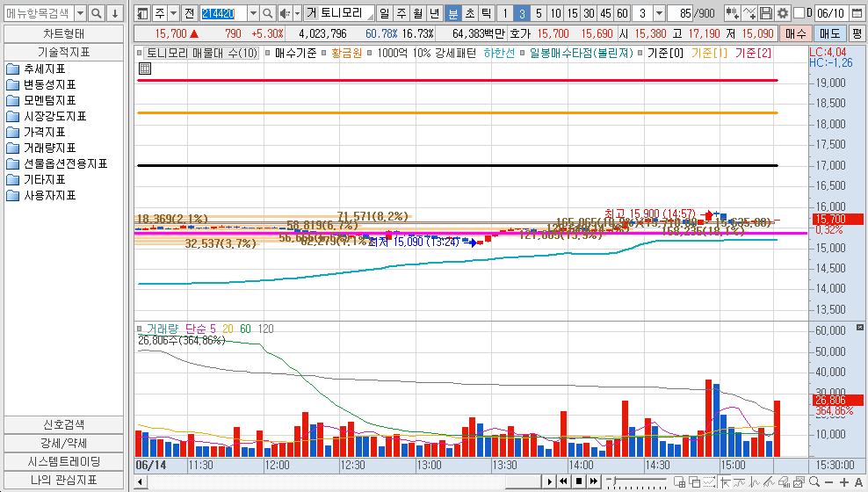Select the 일 daily chart period

384,13
